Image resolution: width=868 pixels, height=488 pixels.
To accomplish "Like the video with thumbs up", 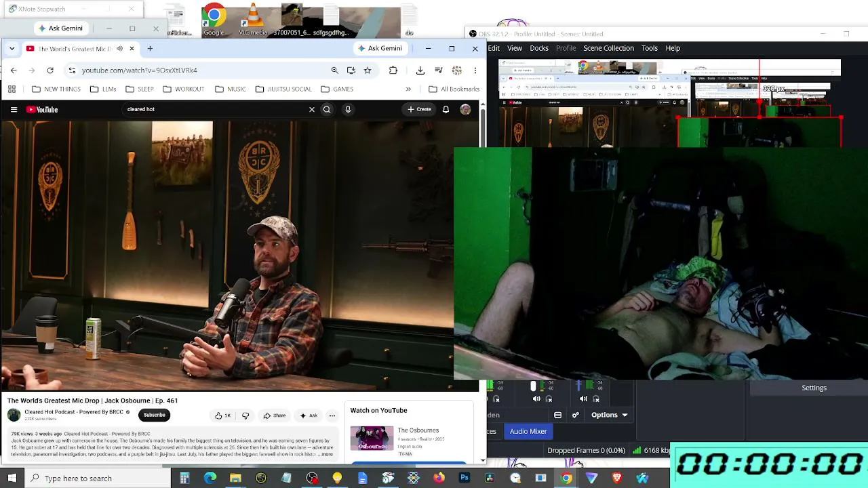I will click(x=222, y=415).
